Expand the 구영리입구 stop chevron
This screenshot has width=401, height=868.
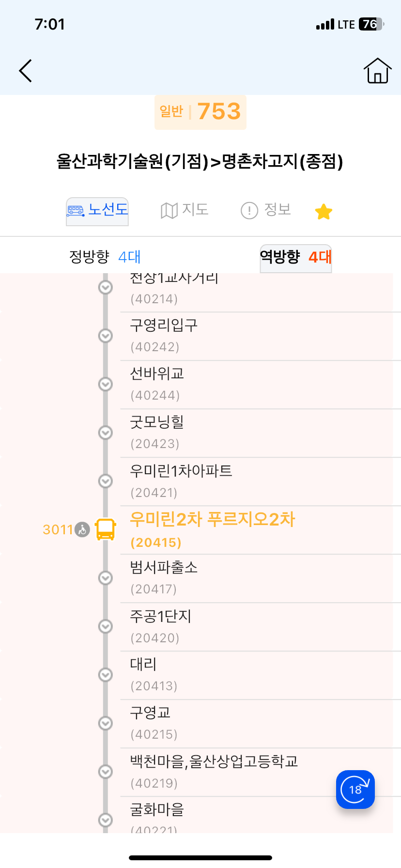click(106, 336)
